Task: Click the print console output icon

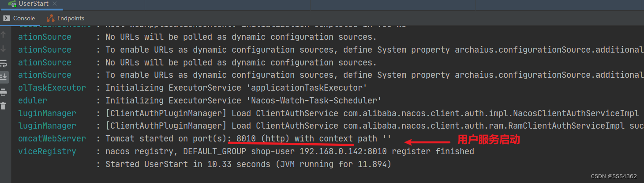Action: click(x=4, y=92)
